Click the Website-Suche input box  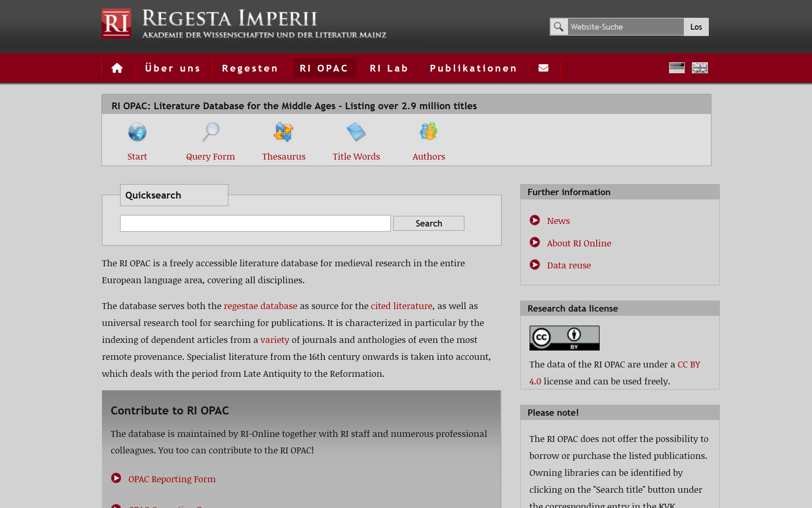tap(625, 27)
